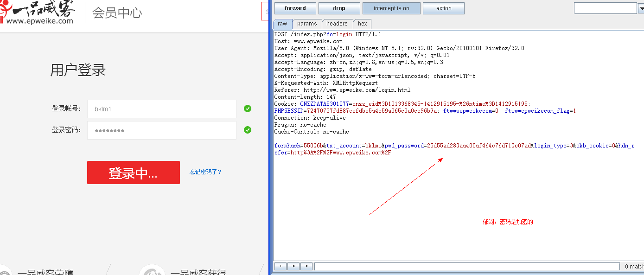The height and width of the screenshot is (275, 644).
Task: Open the action menu button
Action: [444, 8]
